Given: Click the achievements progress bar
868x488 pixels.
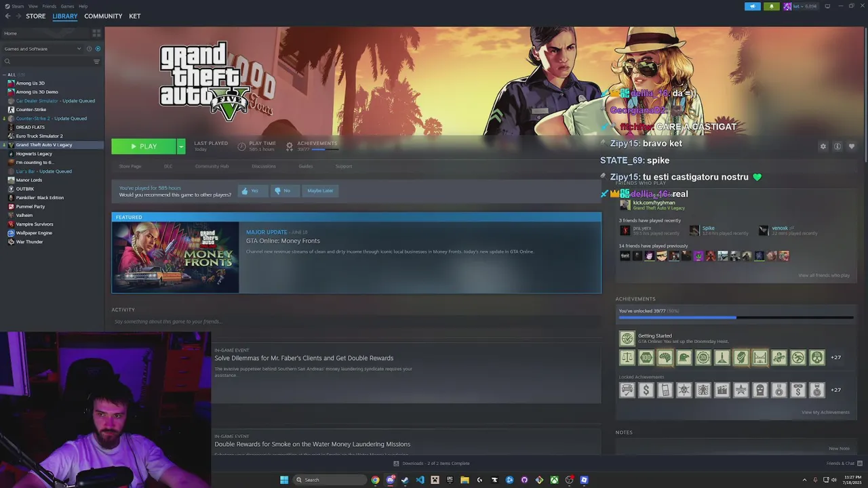Looking at the screenshot, I should click(x=736, y=317).
